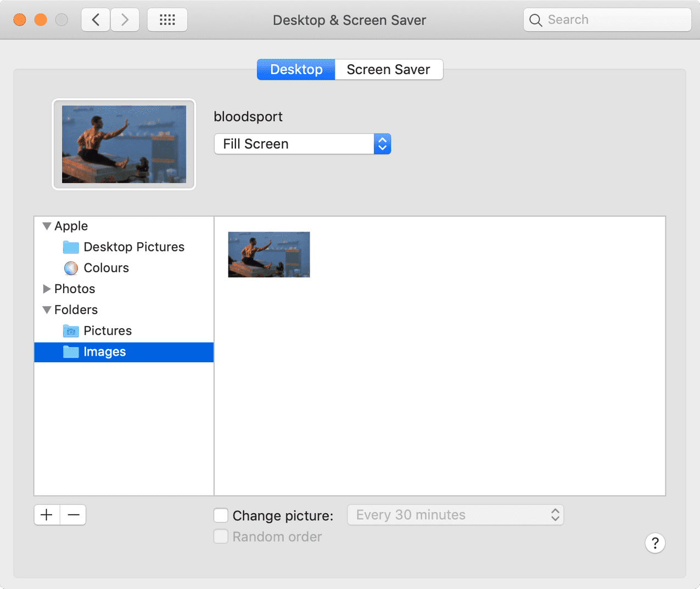Select the bloodsport wallpaper thumbnail
This screenshot has height=589, width=700.
click(x=268, y=254)
